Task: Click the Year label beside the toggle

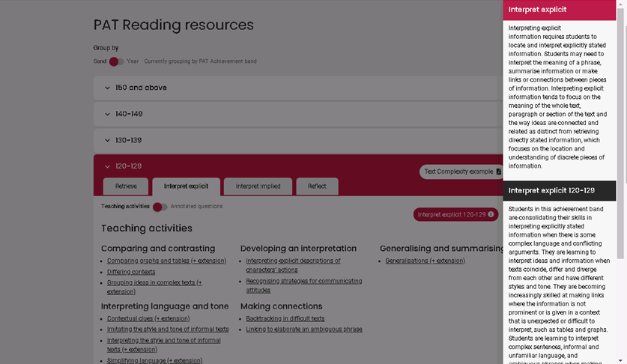Action: (133, 61)
